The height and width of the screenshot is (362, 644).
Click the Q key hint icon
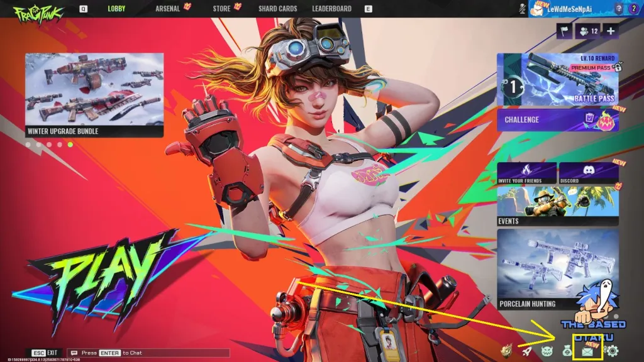[x=84, y=9]
